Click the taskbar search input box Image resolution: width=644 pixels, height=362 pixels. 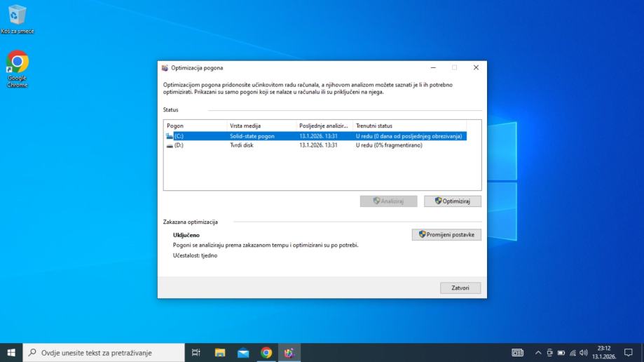tap(104, 353)
